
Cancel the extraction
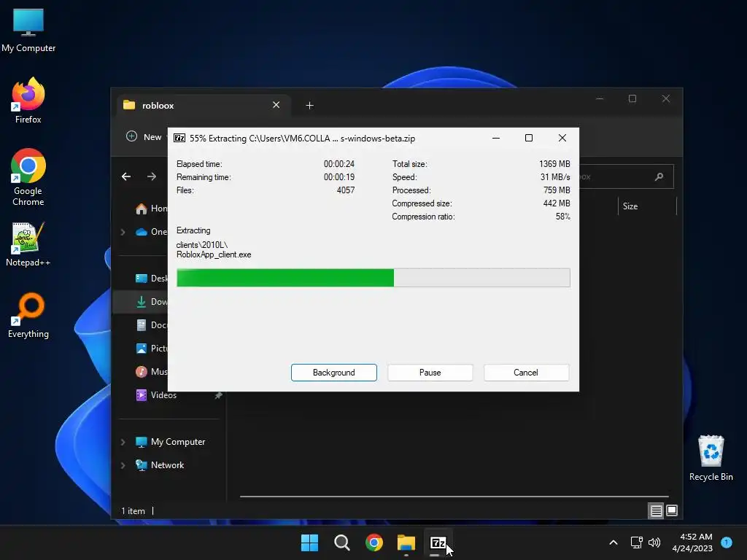tap(526, 373)
